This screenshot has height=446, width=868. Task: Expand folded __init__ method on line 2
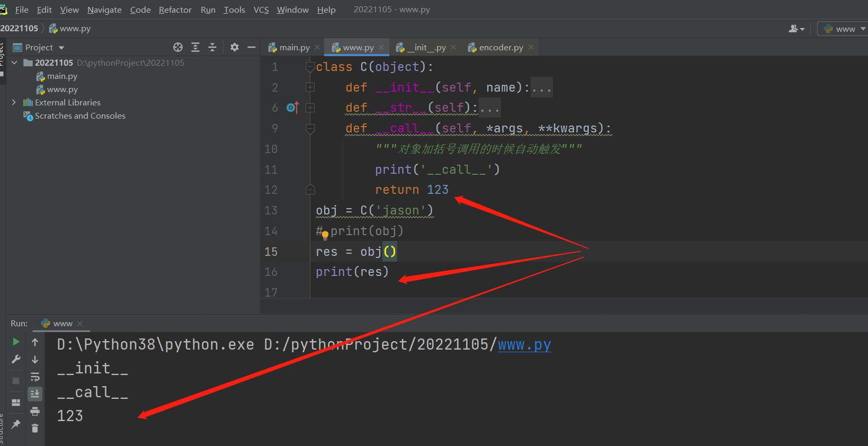310,87
